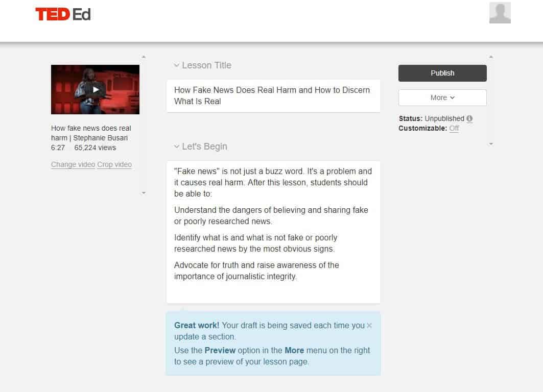Publish the lesson
Viewport: 543px width, 392px height.
tap(442, 73)
